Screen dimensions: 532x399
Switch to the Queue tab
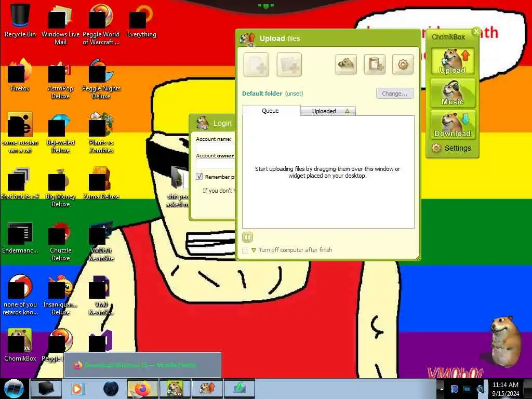point(271,111)
